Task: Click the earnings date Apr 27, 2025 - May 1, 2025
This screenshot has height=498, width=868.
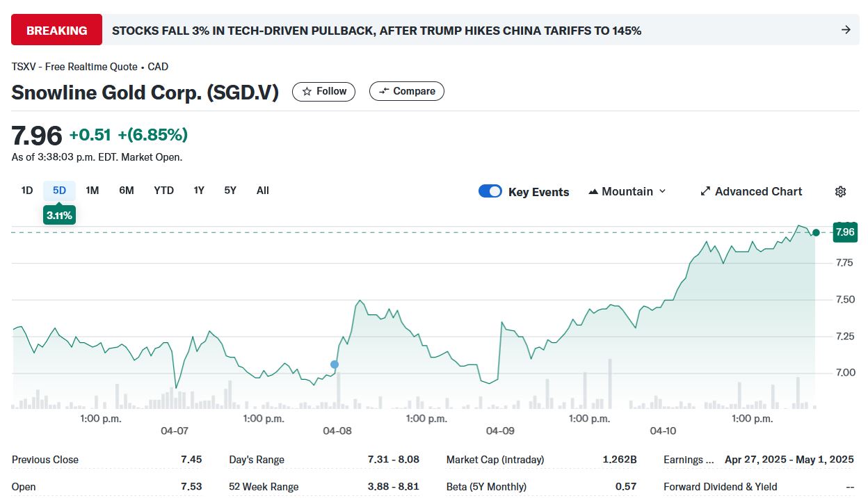Action: click(789, 460)
